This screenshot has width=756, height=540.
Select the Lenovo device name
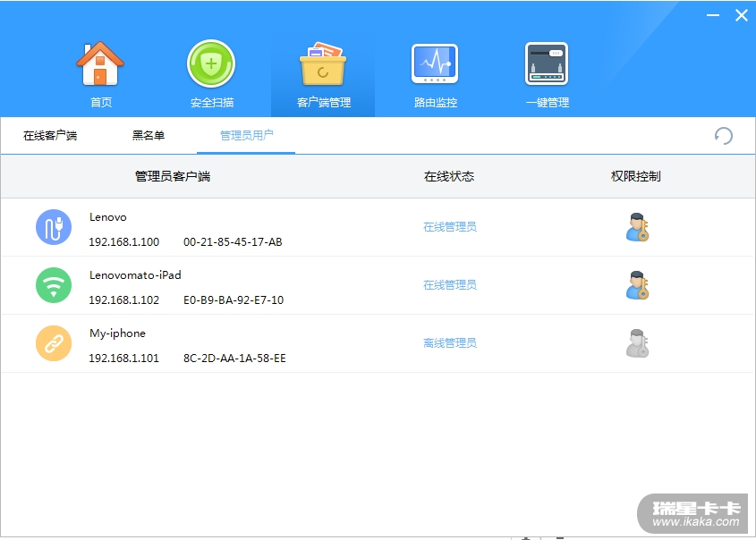[x=108, y=217]
